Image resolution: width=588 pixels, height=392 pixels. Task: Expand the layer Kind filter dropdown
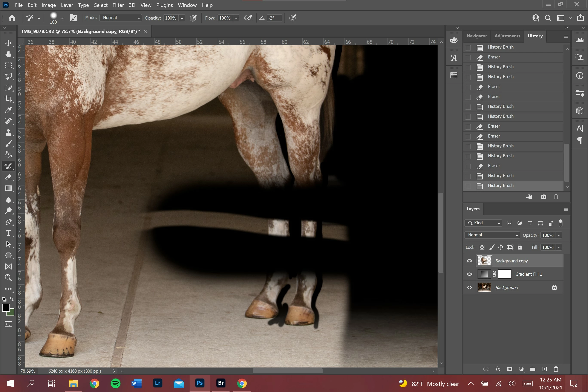coord(483,223)
